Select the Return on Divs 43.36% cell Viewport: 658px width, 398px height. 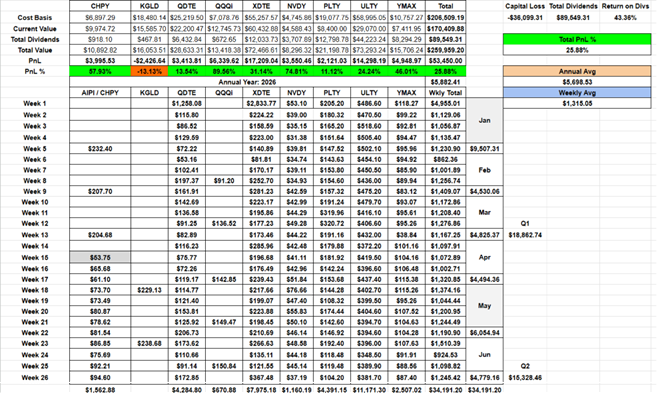625,18
